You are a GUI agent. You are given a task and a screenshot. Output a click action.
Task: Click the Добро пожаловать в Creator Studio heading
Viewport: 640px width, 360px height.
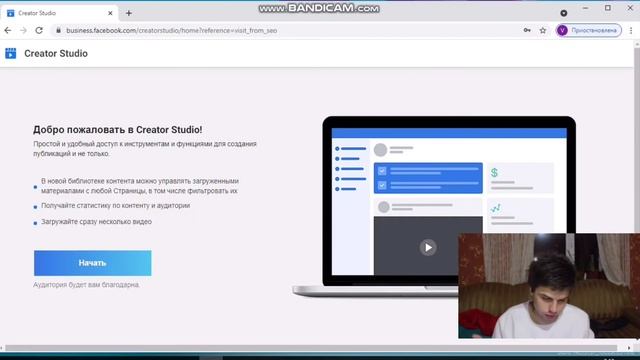click(x=118, y=130)
